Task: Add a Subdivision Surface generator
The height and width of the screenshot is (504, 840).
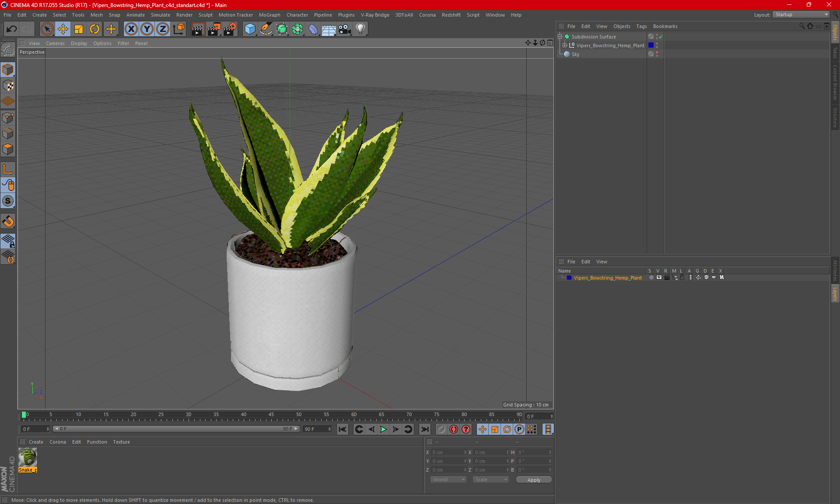Action: point(282,29)
